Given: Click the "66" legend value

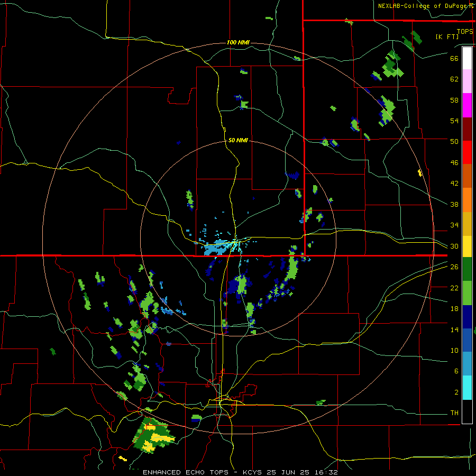Looking at the screenshot, I should pyautogui.click(x=454, y=58).
